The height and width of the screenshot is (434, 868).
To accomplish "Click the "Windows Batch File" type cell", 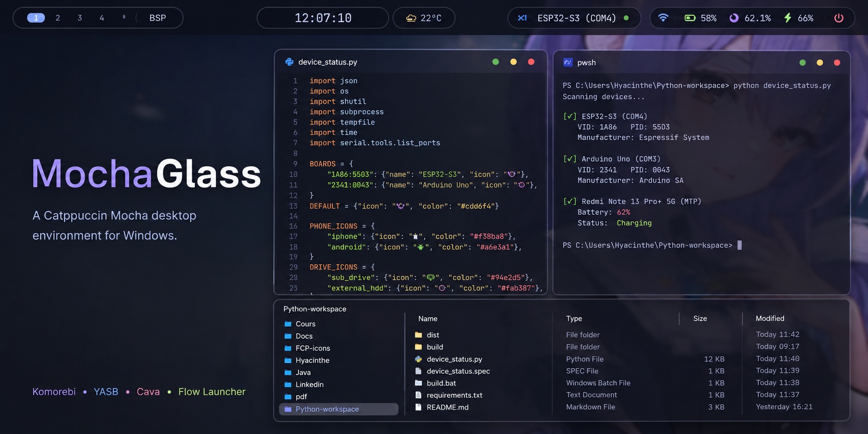I will click(x=598, y=383).
